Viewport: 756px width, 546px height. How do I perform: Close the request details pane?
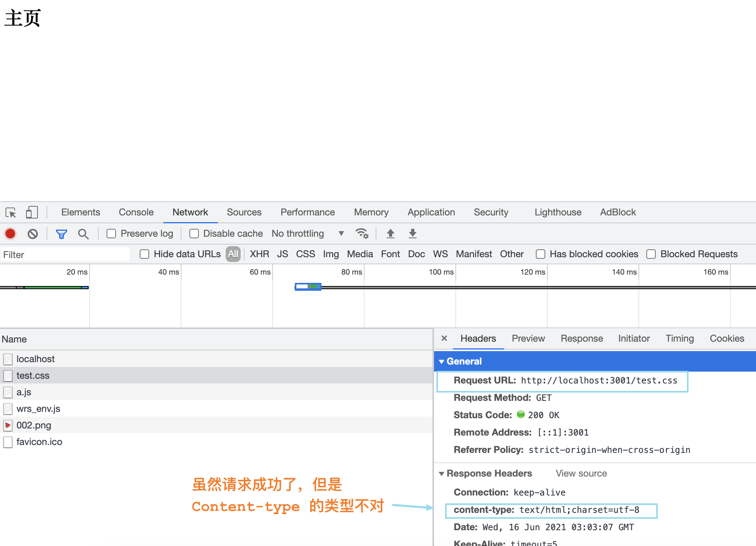[444, 338]
